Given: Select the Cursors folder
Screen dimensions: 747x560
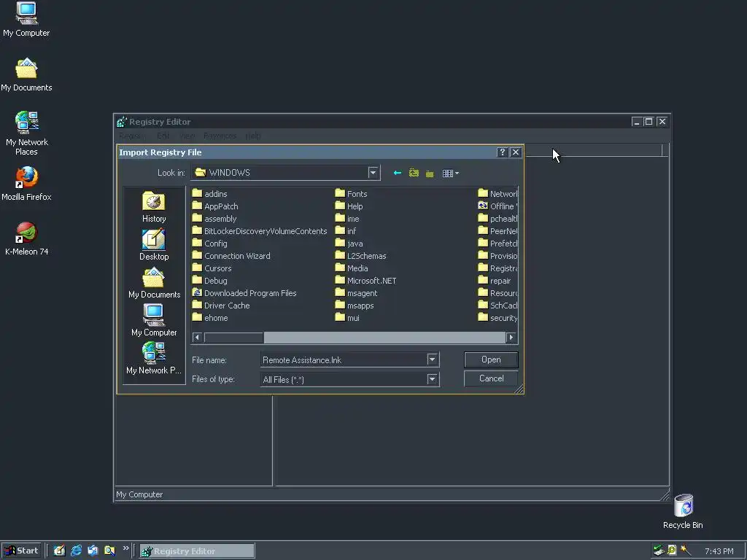Looking at the screenshot, I should point(212,268).
